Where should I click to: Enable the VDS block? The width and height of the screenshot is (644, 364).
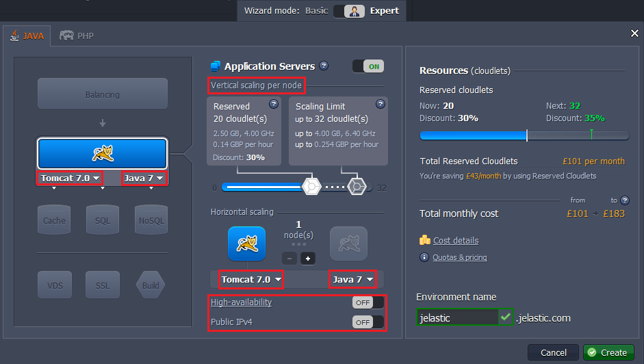pos(55,285)
